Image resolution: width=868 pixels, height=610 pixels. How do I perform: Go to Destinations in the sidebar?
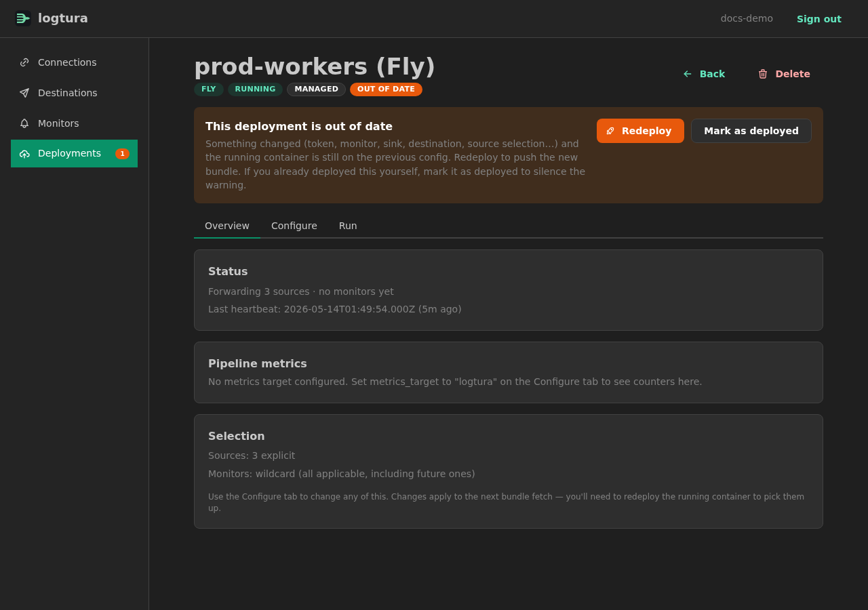tap(74, 93)
